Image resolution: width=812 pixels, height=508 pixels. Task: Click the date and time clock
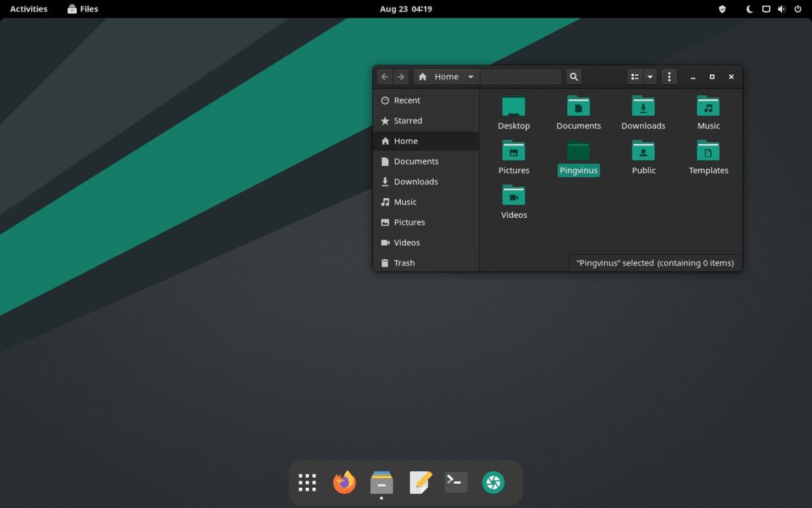pyautogui.click(x=406, y=9)
